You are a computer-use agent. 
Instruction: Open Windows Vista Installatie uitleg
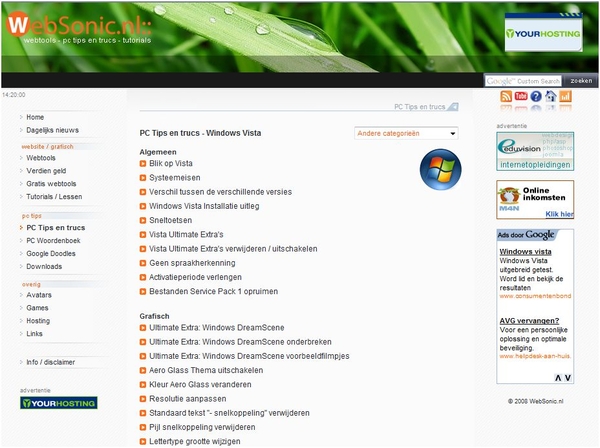point(204,206)
